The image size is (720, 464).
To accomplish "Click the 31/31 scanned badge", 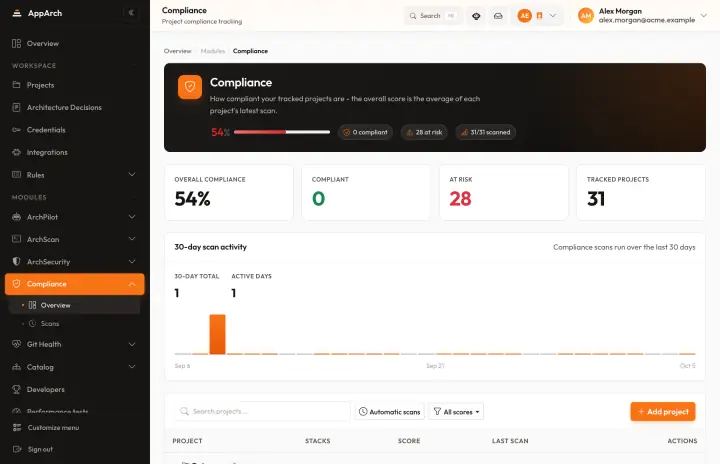I will pos(486,132).
